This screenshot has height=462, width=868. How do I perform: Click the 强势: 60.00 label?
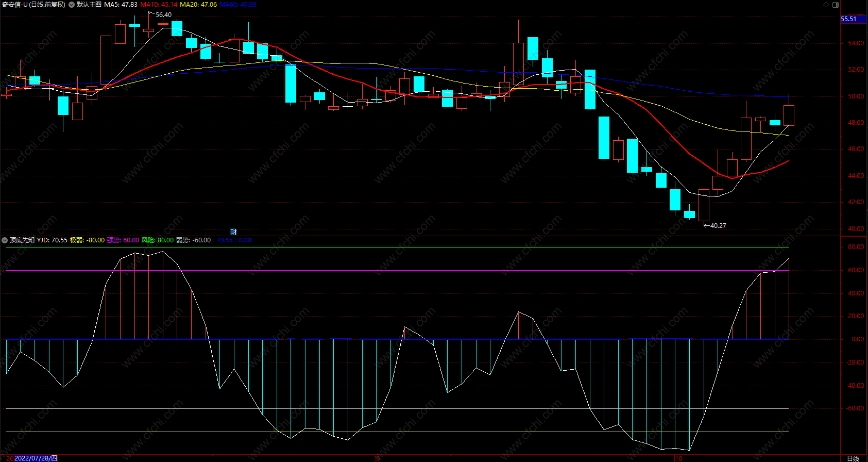point(123,240)
